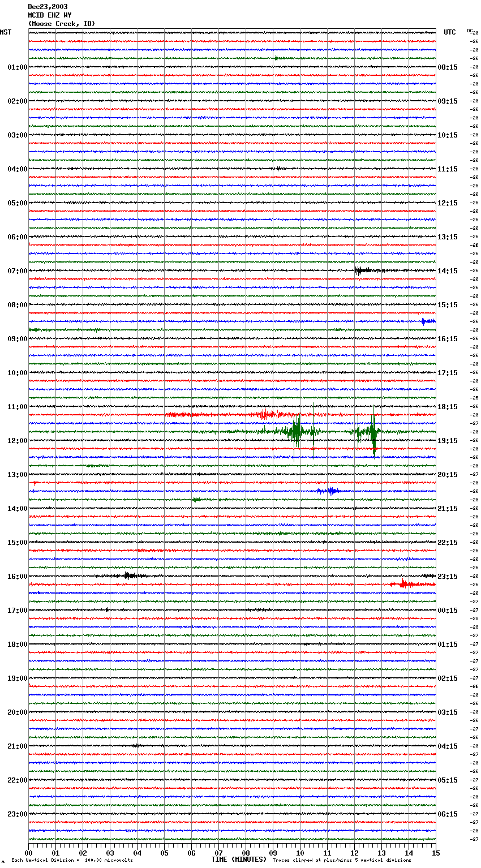Screen dimensions: 481x868
Task: Click the 08:15 UTC time label
Action: pos(448,67)
